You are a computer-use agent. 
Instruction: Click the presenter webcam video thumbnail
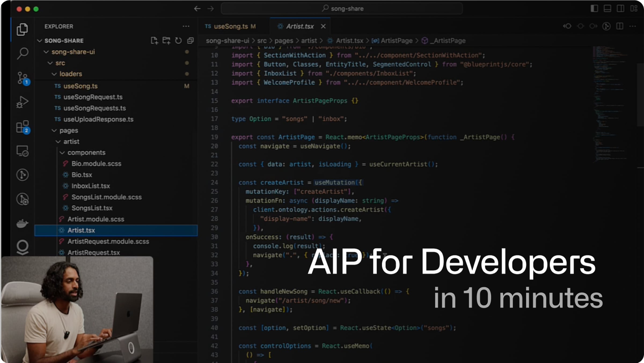77,309
